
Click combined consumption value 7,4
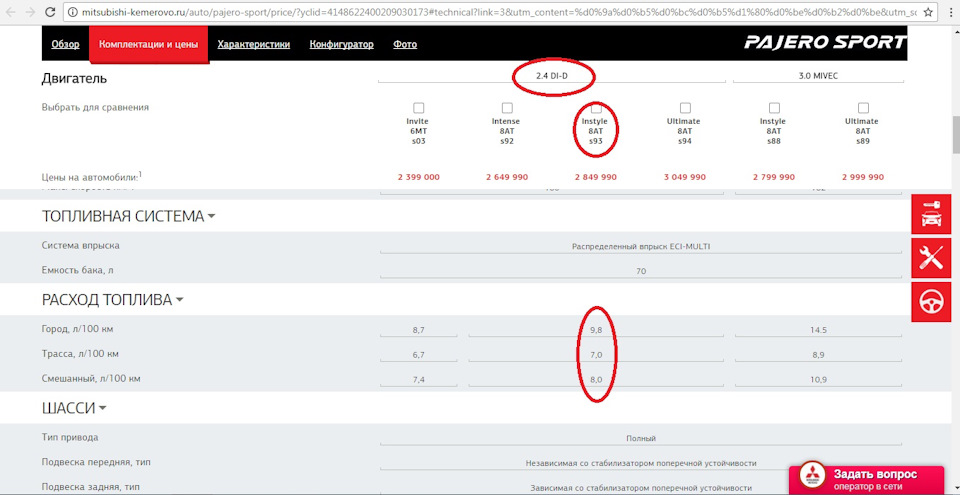coord(419,380)
